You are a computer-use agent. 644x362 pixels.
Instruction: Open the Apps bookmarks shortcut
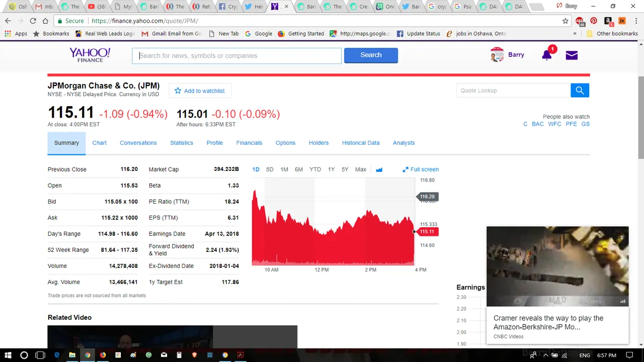tap(16, 34)
